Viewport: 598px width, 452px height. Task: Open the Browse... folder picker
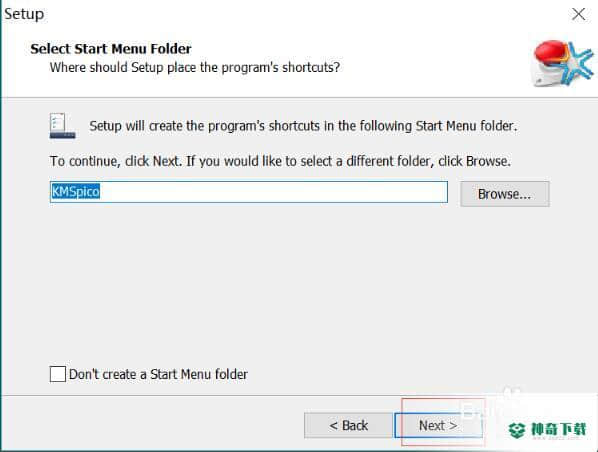505,194
